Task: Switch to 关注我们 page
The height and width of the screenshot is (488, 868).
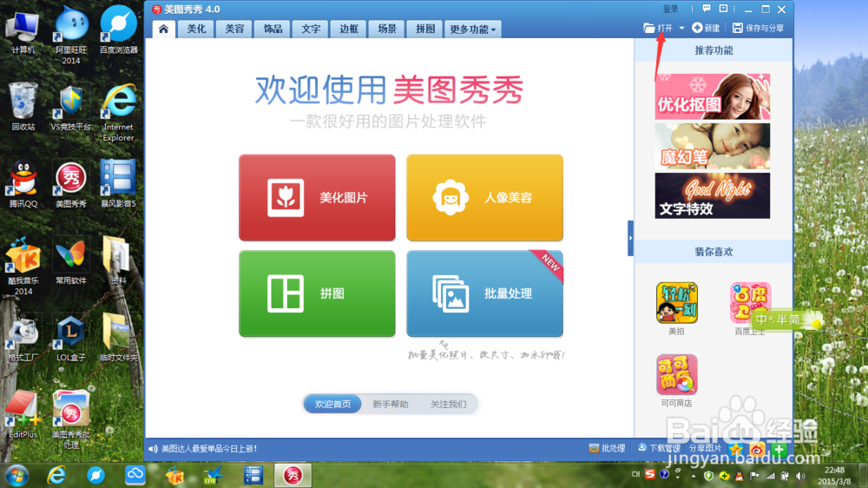Action: coord(449,404)
